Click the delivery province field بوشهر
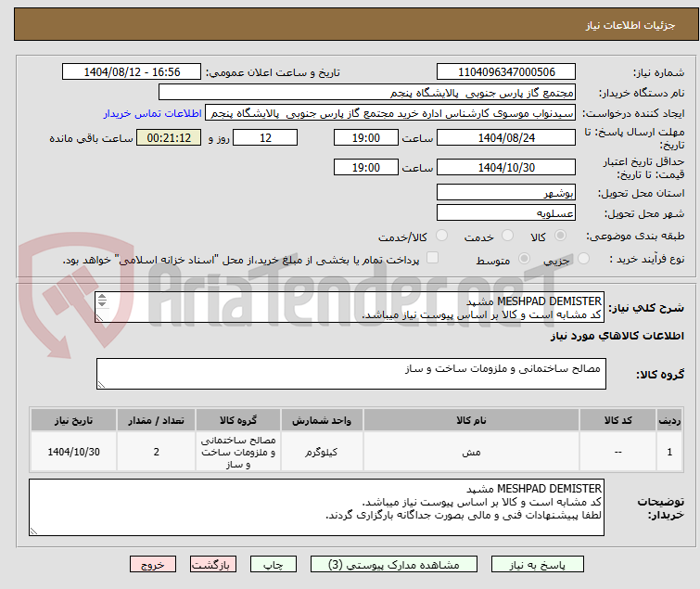Image resolution: width=700 pixels, height=589 pixels. click(506, 192)
